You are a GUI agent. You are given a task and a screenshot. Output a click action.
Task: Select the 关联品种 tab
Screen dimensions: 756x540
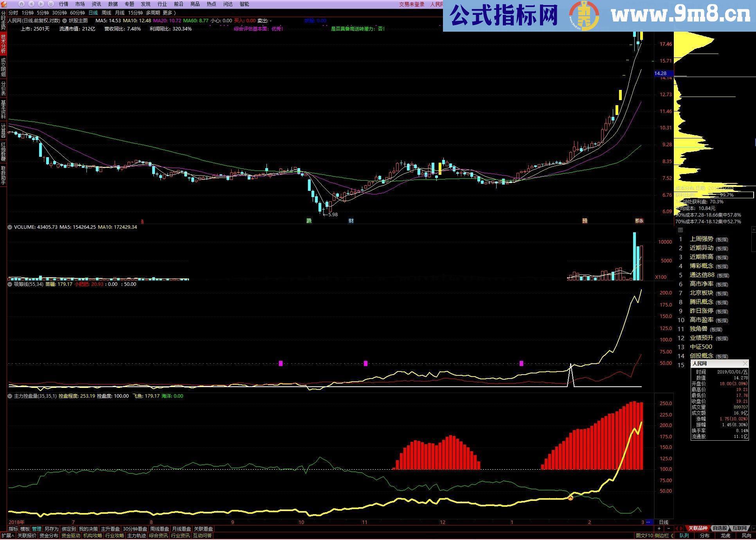(x=698, y=529)
